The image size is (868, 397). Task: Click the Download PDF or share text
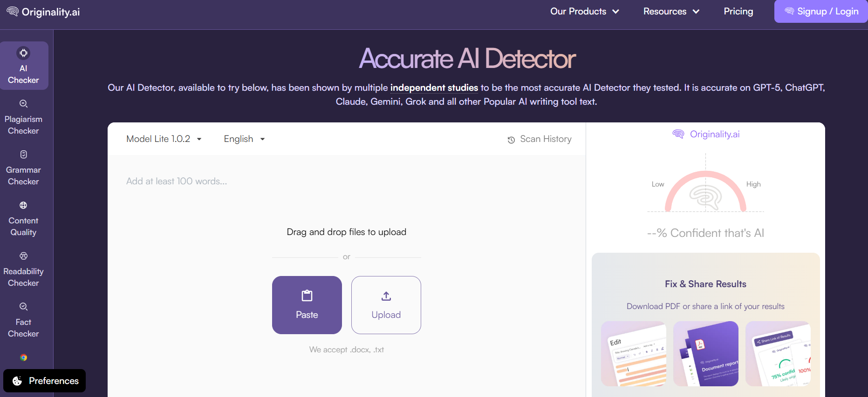tap(705, 306)
